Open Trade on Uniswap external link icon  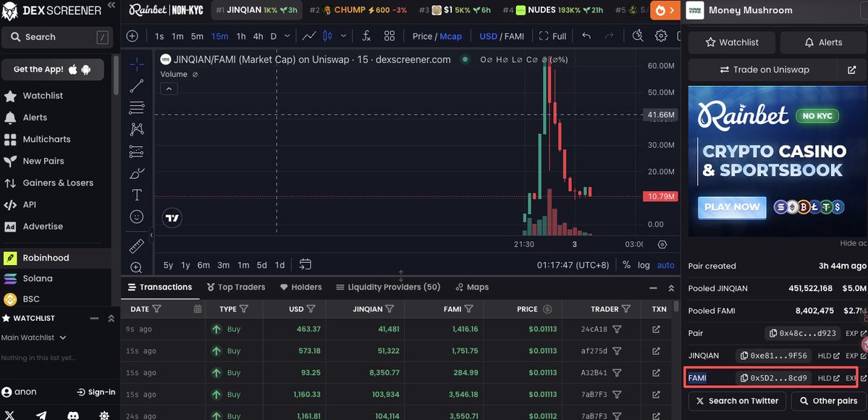coord(852,70)
